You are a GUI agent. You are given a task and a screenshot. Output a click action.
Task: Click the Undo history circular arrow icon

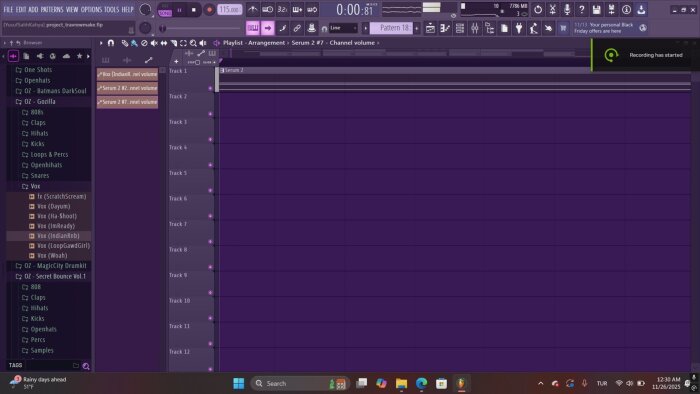coord(538,9)
